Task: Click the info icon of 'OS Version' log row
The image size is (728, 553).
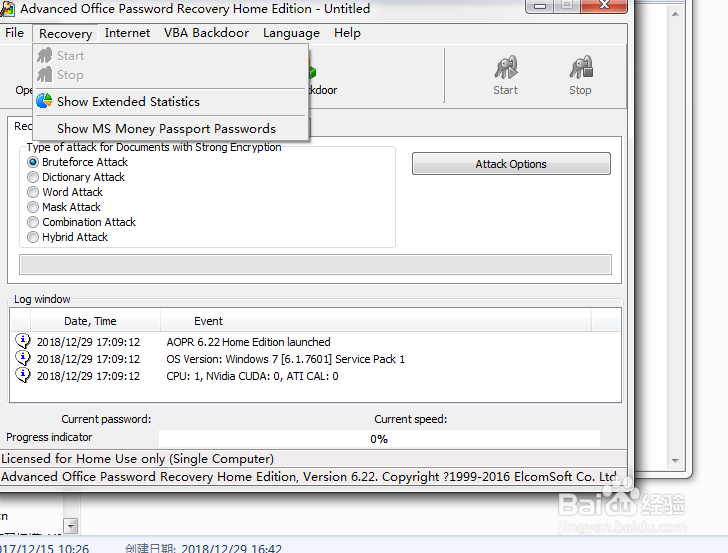Action: 23,358
